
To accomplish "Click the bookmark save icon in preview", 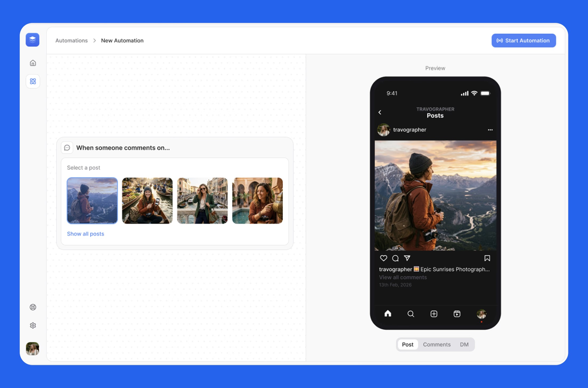I will click(487, 258).
